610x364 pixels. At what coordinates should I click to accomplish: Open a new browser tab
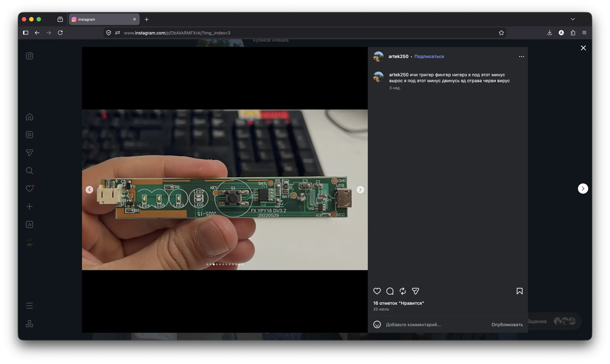tap(146, 19)
